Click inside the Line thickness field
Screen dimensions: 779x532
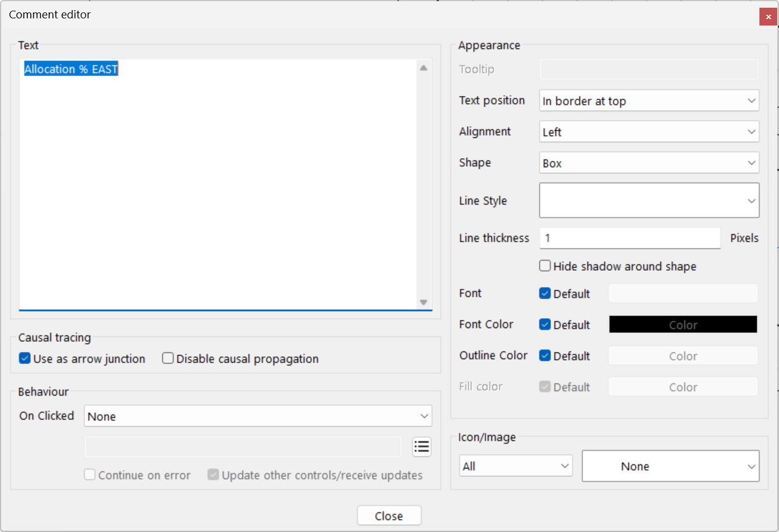pos(628,238)
